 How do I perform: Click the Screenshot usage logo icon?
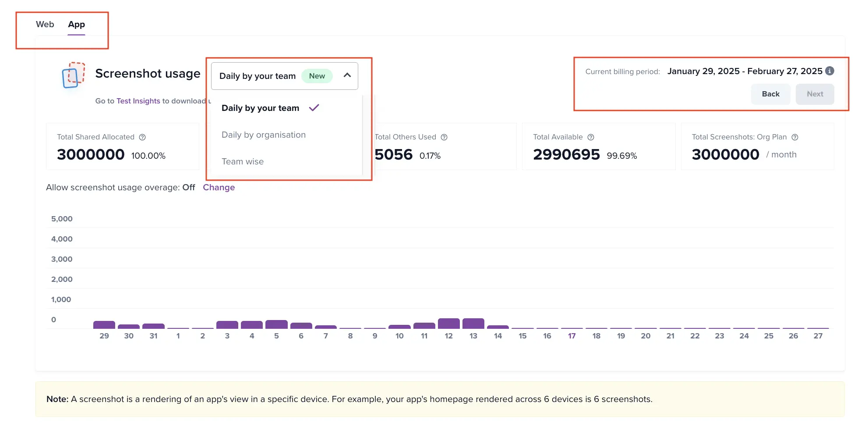[x=74, y=75]
